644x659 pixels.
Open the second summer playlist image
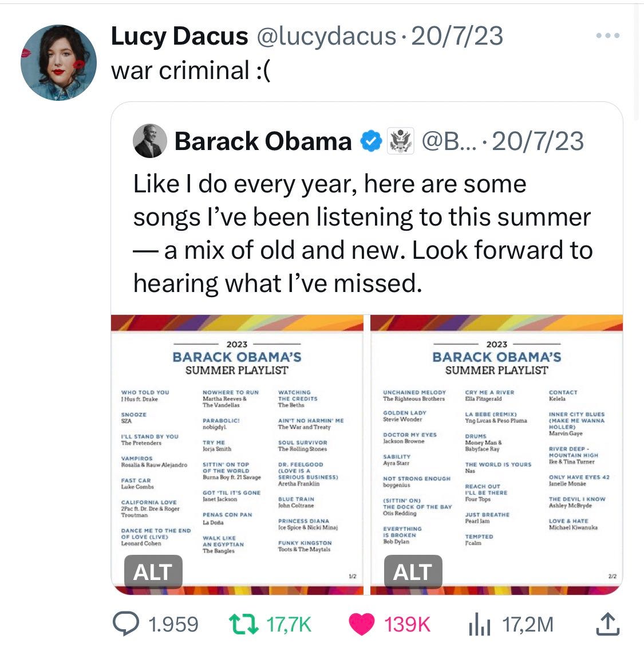(x=496, y=455)
